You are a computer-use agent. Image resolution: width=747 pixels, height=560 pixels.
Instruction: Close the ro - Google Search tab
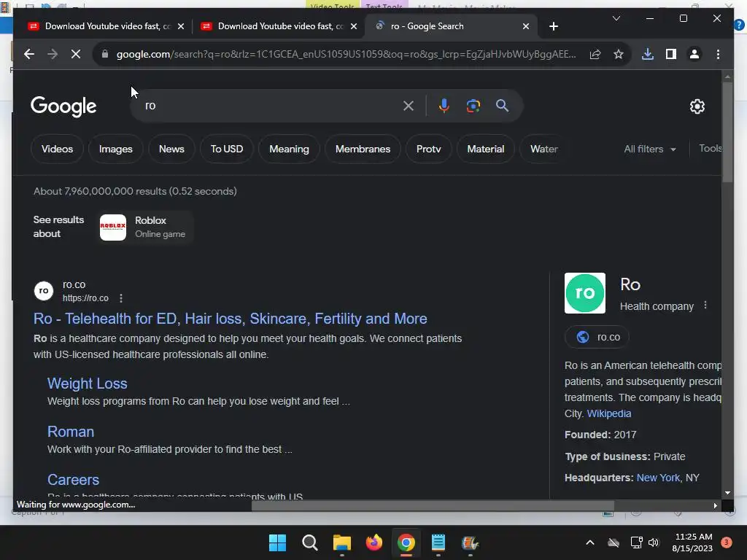point(525,27)
